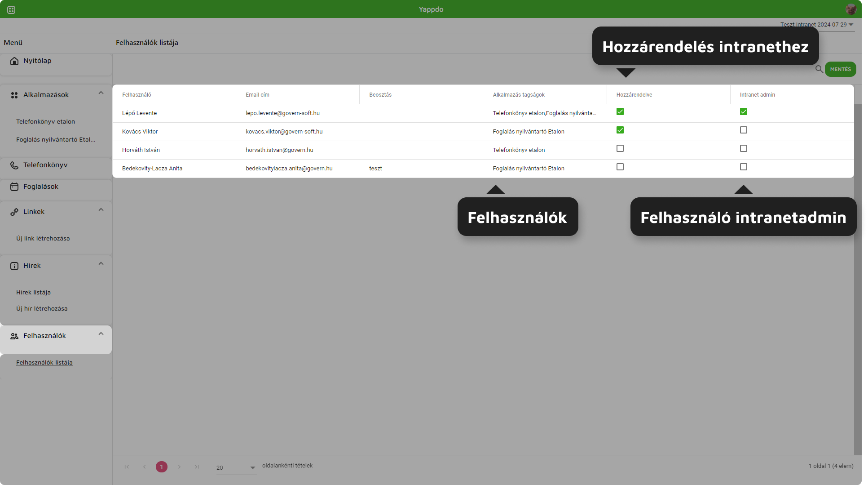Viewport: 868px width, 485px height.
Task: Open Új hír létrehozása link
Action: (42, 309)
